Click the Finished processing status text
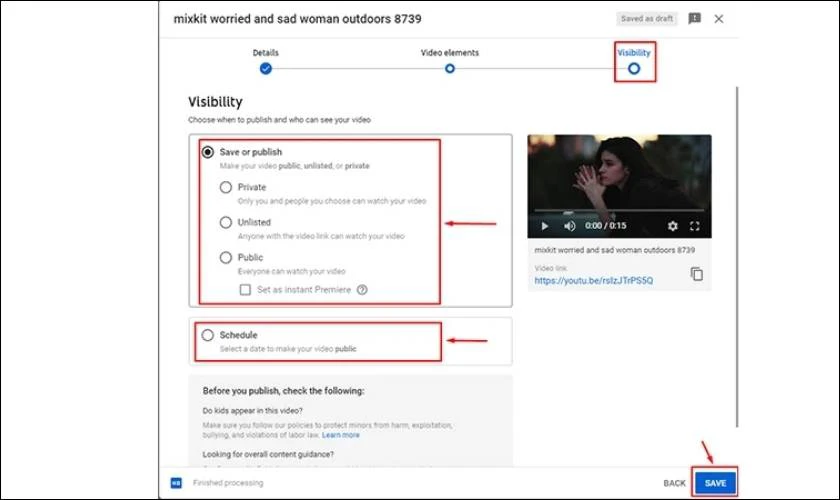The width and height of the screenshot is (840, 500). coord(228,483)
